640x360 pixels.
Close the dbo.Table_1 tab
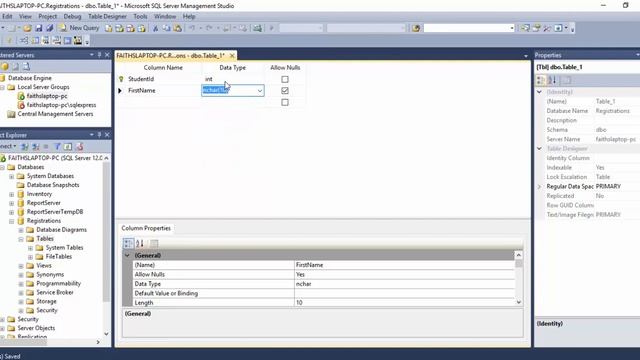232,56
